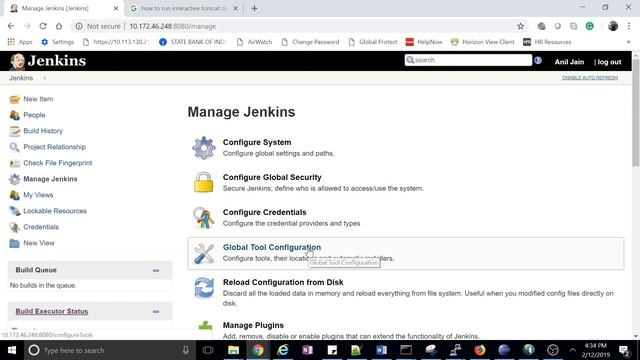The image size is (640, 360).
Task: Close the Manage Jenkins browser tab
Action: click(116, 8)
